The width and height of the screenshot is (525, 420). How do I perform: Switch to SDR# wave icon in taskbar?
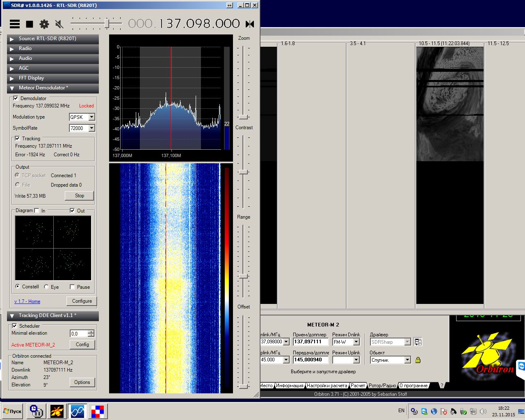[x=78, y=411]
